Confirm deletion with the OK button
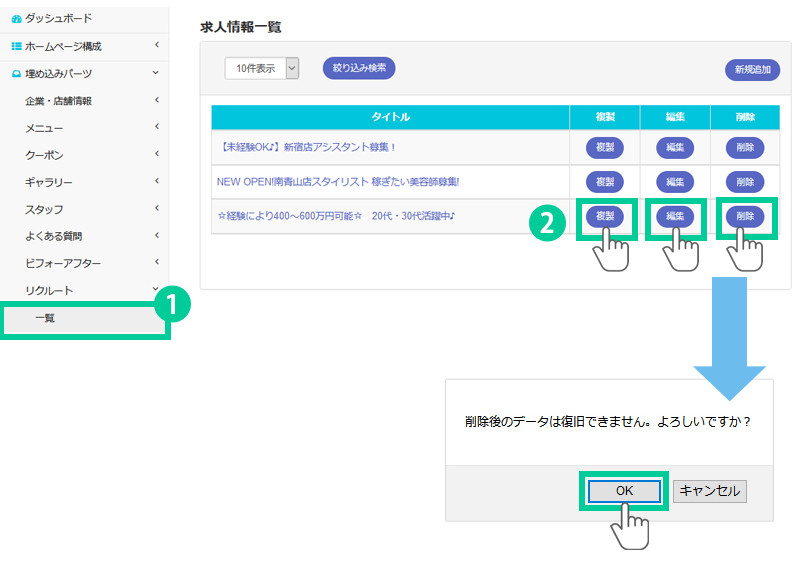Screen dimensions: 800x572 tap(624, 491)
